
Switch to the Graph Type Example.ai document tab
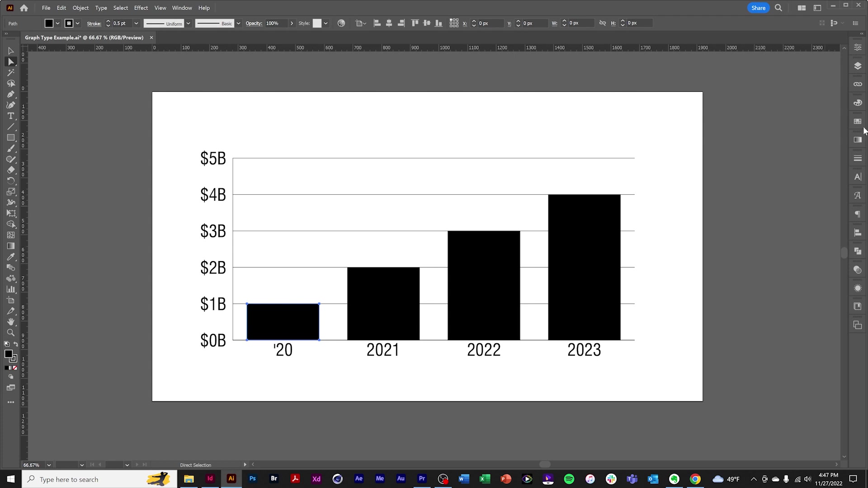click(x=84, y=38)
